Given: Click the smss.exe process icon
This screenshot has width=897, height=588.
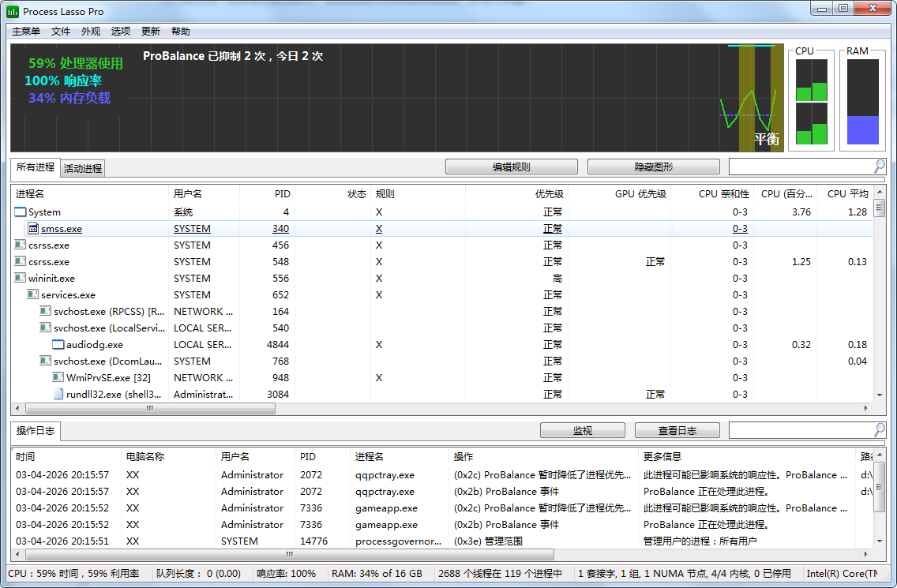Looking at the screenshot, I should (x=33, y=228).
